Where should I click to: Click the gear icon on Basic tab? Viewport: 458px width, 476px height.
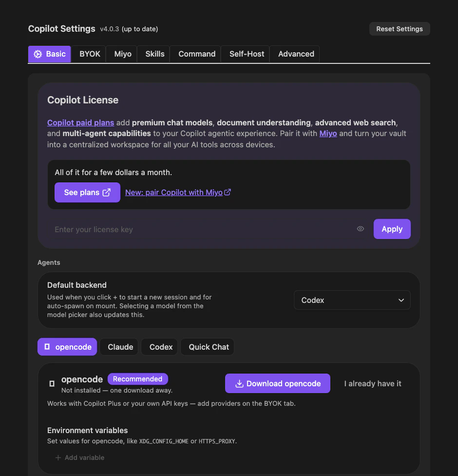[38, 54]
